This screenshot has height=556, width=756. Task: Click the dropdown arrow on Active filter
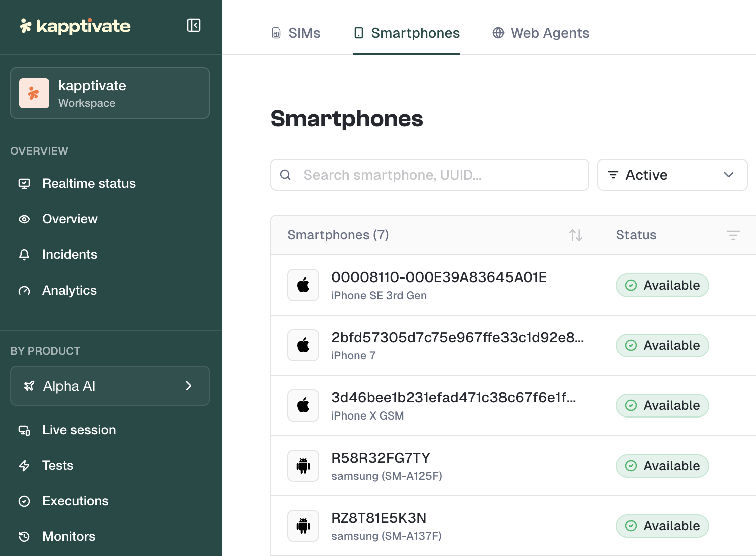pyautogui.click(x=729, y=175)
